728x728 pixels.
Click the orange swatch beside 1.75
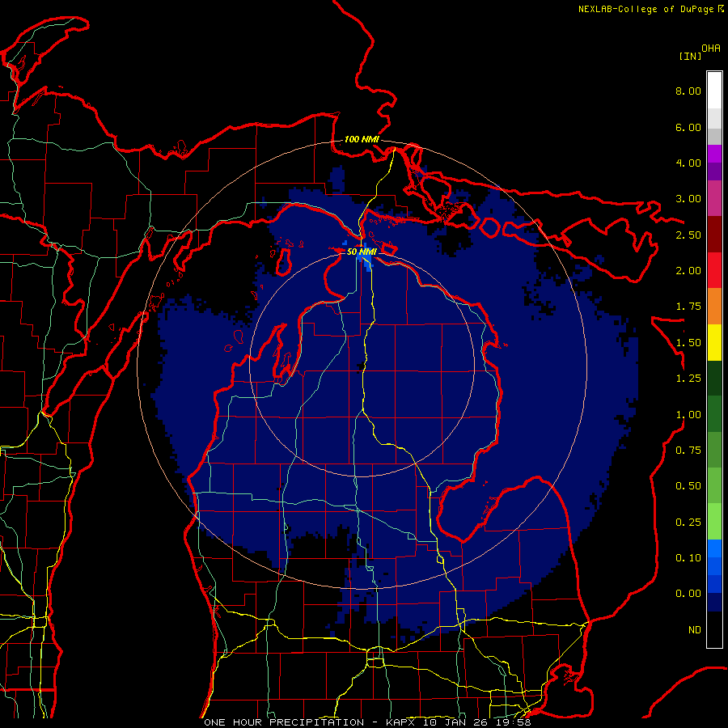[714, 307]
